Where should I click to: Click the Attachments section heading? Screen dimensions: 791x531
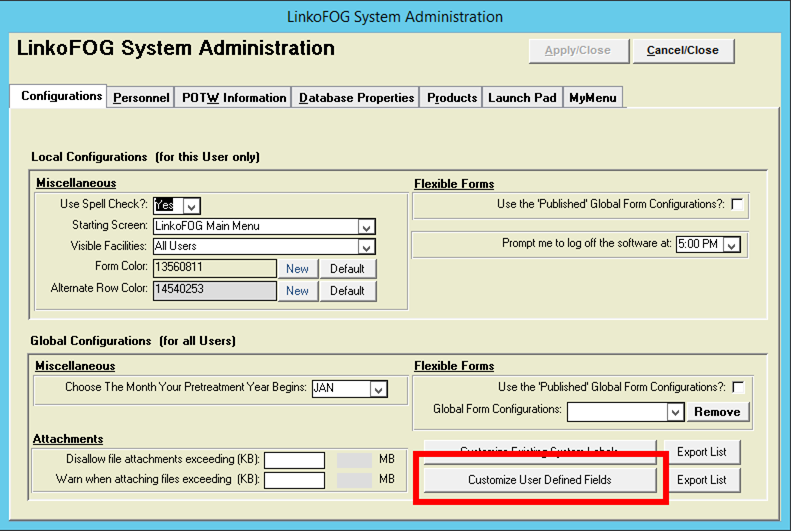coord(68,439)
